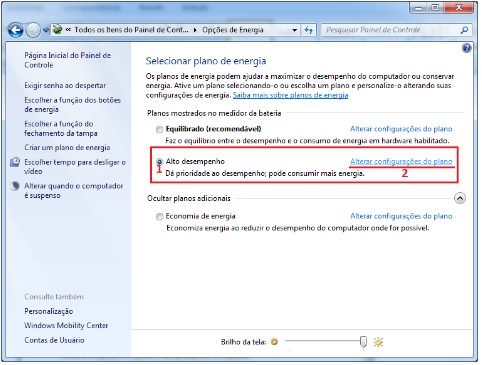This screenshot has width=482, height=365.
Task: Open Página Inicial do Painel de Controle
Action: click(67, 60)
